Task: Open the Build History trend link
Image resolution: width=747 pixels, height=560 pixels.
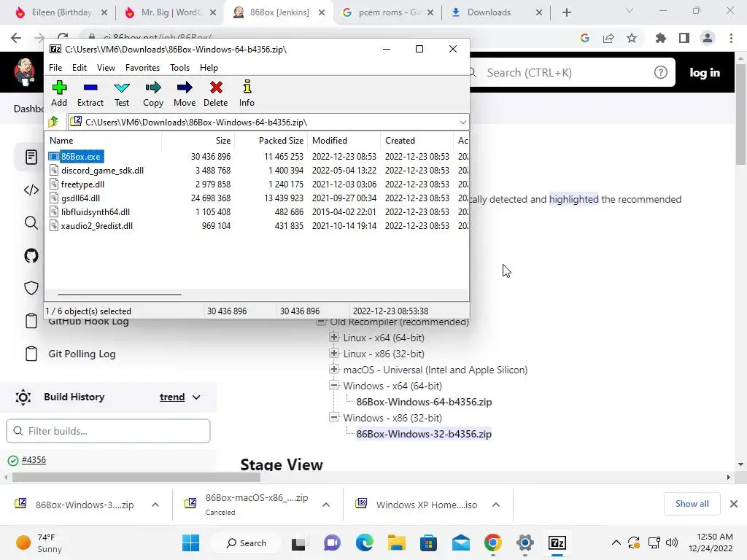Action: (x=172, y=397)
